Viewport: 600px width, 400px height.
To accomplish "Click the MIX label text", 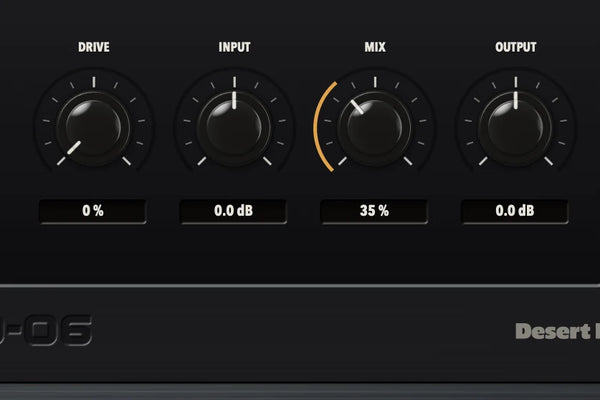I will 375,47.
